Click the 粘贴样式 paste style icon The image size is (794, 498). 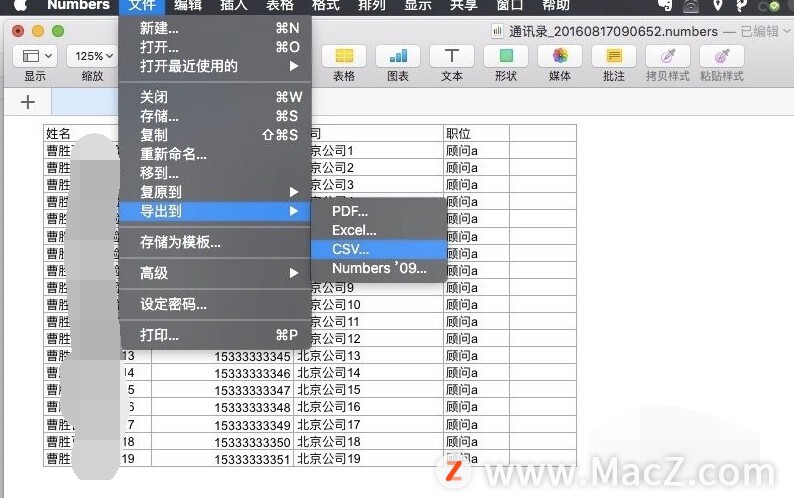(722, 56)
